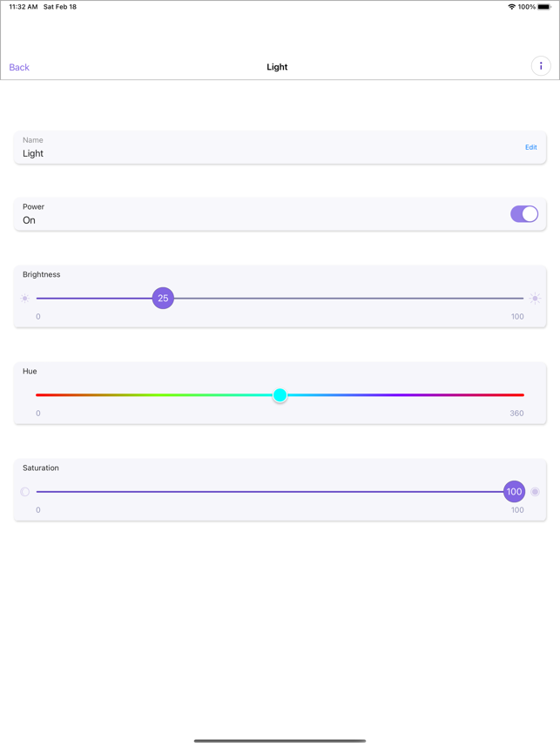Tap the home indicator bar

(x=280, y=741)
